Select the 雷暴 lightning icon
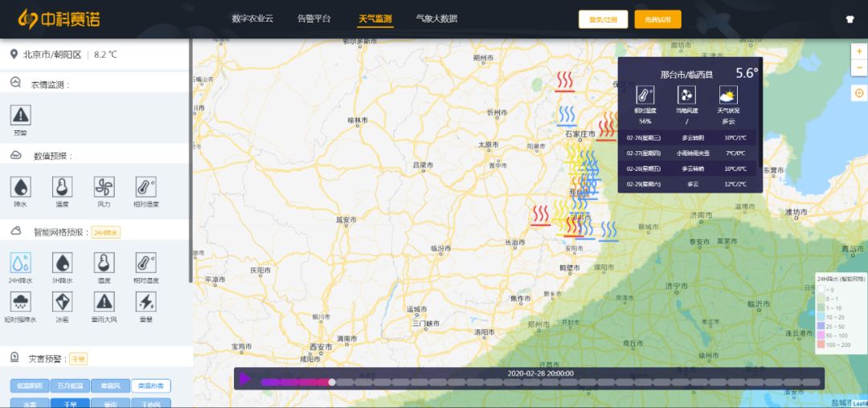 pyautogui.click(x=146, y=302)
